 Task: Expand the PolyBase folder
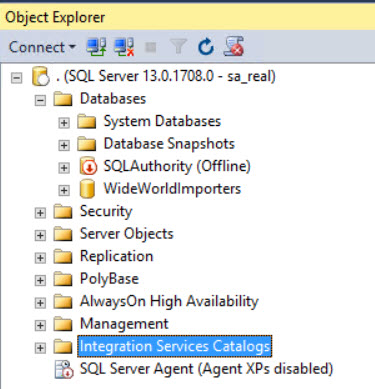click(40, 280)
